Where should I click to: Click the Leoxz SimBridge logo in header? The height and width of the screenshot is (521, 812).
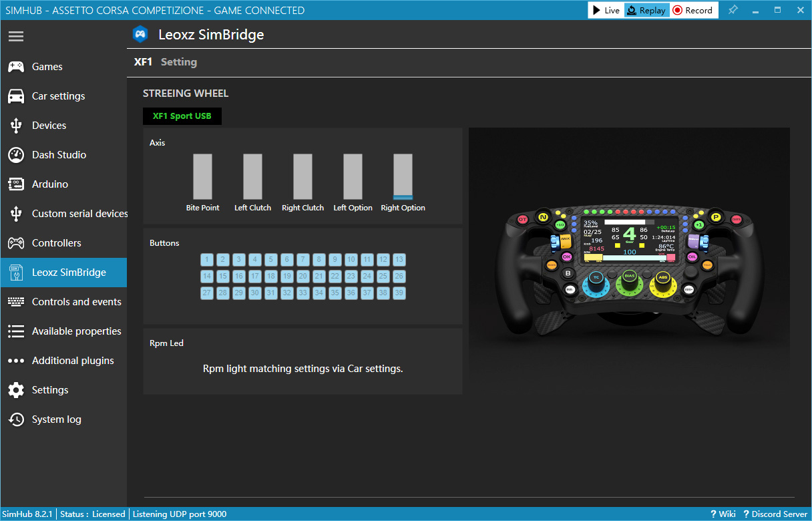pos(140,34)
